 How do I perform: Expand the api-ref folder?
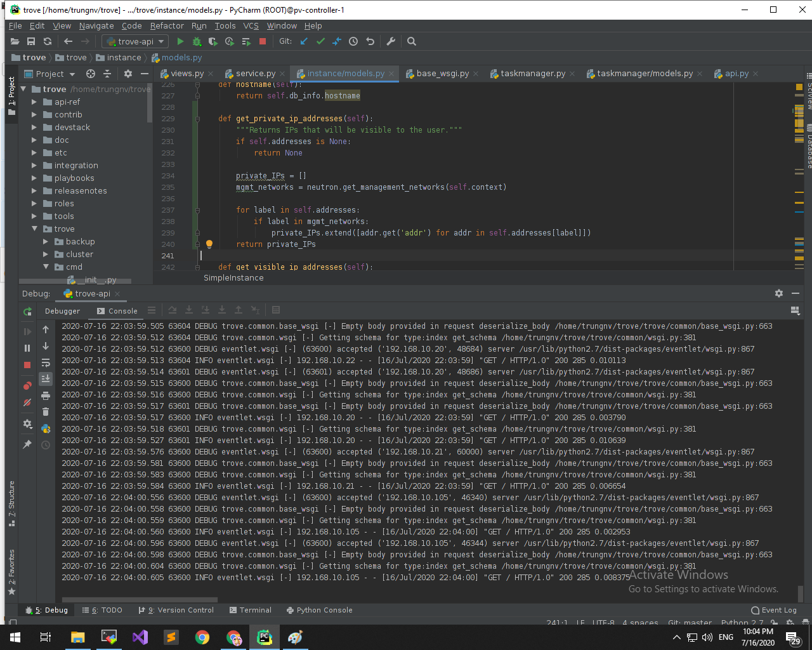click(34, 102)
